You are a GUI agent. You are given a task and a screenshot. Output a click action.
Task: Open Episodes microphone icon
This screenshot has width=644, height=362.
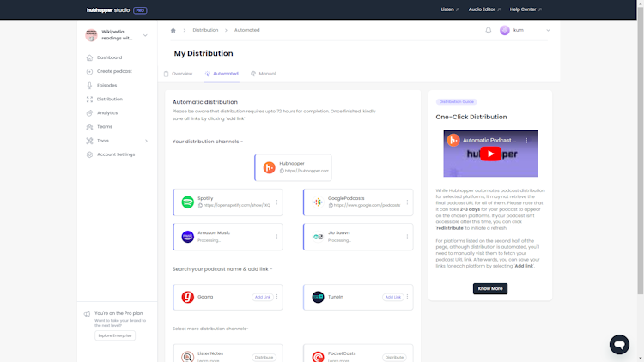pos(89,86)
